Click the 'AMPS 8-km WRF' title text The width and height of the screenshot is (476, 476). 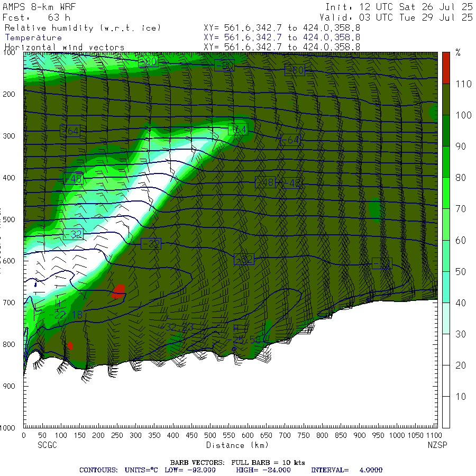pos(39,7)
